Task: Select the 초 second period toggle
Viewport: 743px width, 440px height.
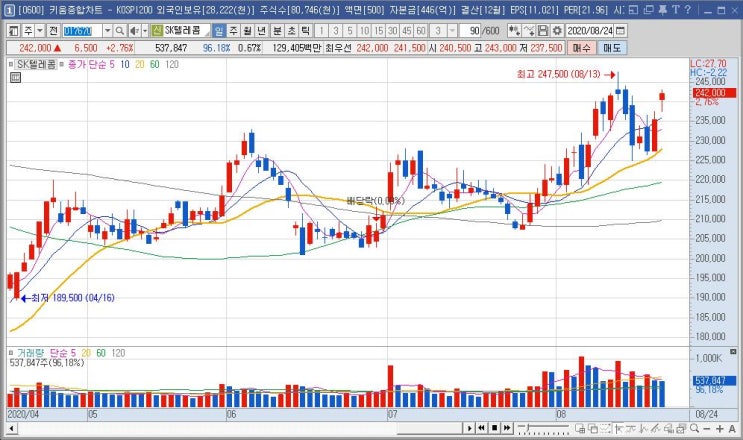Action: (291, 31)
